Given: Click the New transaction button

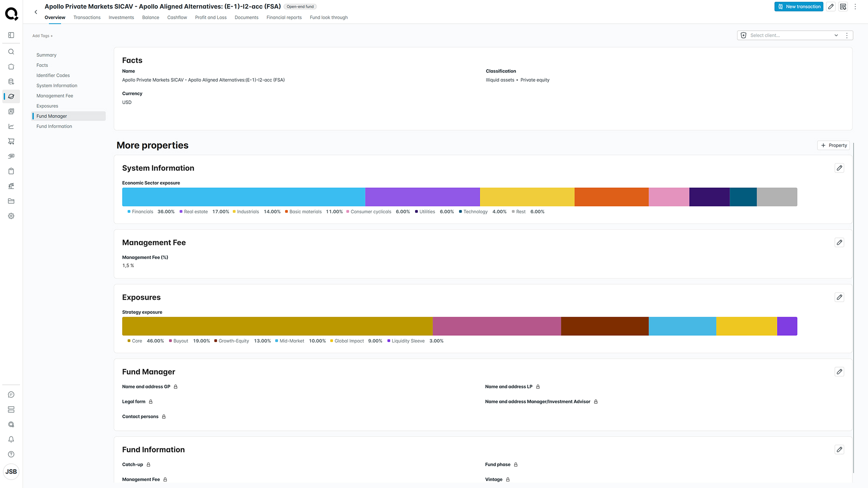Looking at the screenshot, I should coord(799,7).
